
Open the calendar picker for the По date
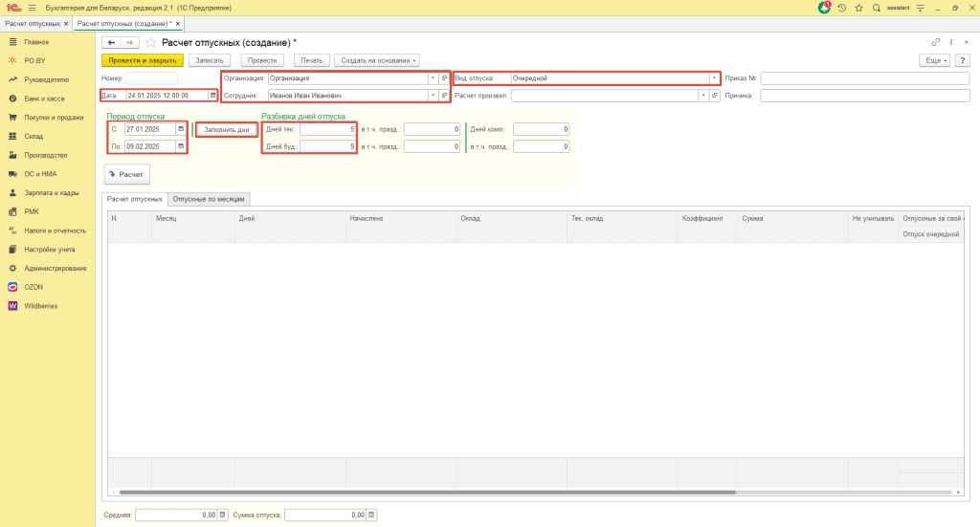click(180, 146)
